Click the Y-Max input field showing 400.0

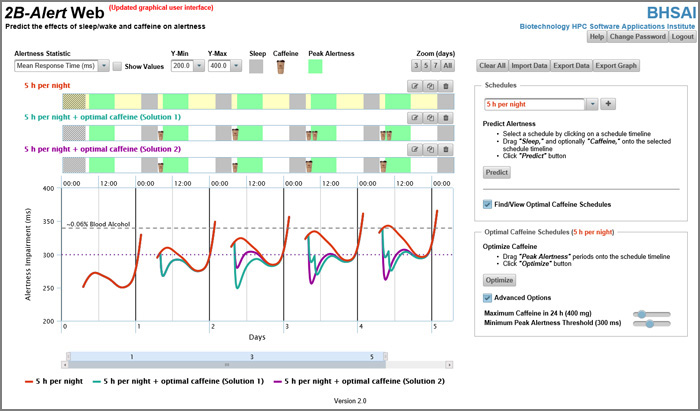220,66
